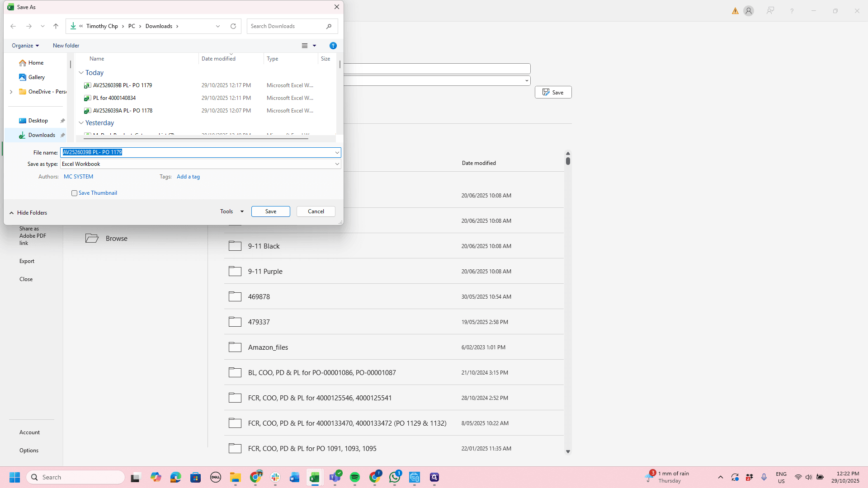Sort by Name column header

pos(97,59)
